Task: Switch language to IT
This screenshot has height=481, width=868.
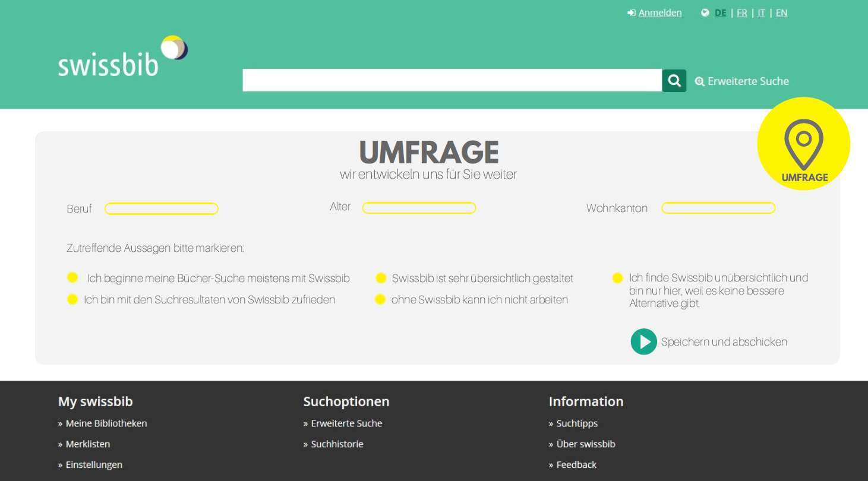Action: click(762, 13)
